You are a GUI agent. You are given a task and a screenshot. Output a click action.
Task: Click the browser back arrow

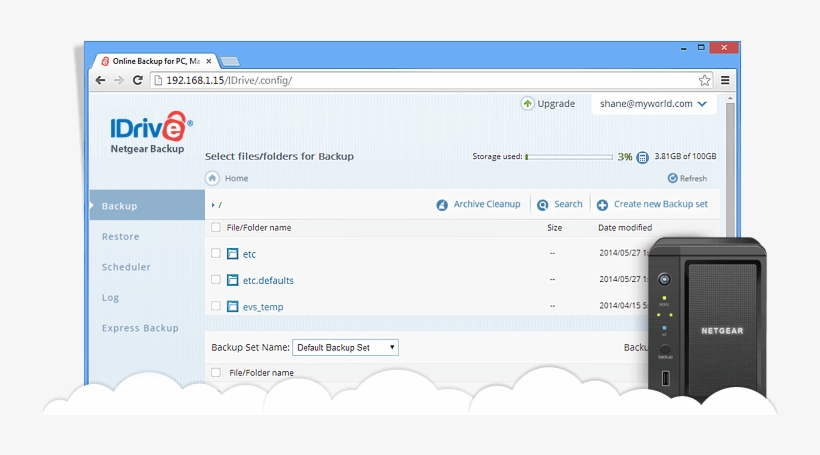tap(100, 80)
